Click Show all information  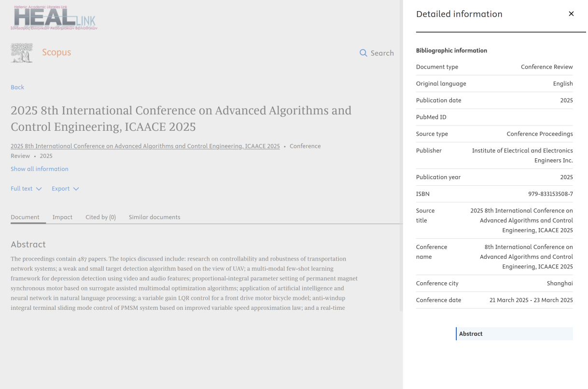pyautogui.click(x=40, y=169)
